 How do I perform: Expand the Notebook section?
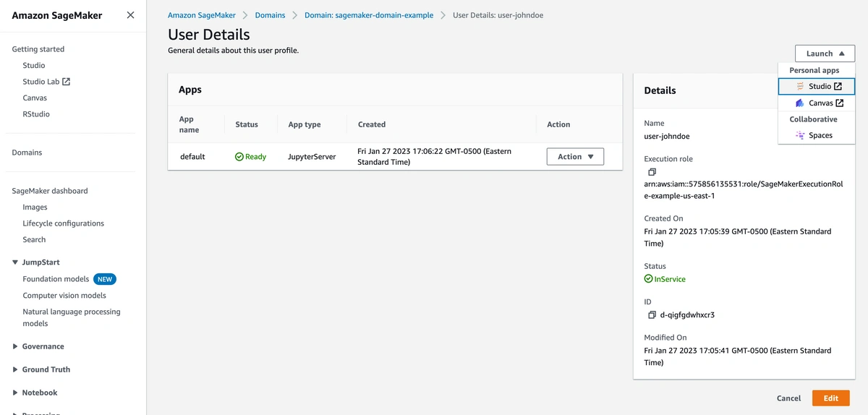click(x=16, y=393)
